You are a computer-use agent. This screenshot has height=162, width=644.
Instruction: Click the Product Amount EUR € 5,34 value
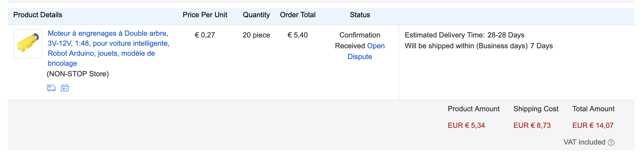coord(466,125)
